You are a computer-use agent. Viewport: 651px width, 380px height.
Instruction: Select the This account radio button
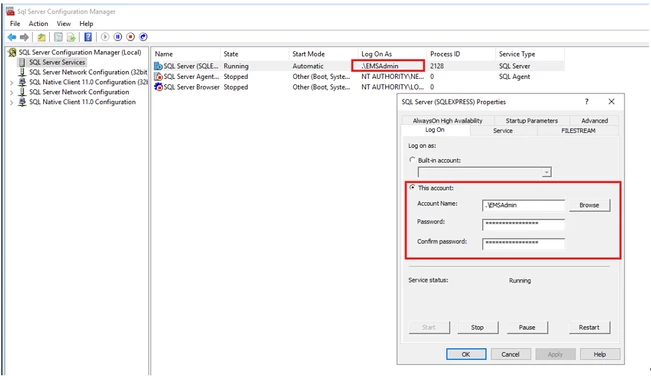[412, 187]
